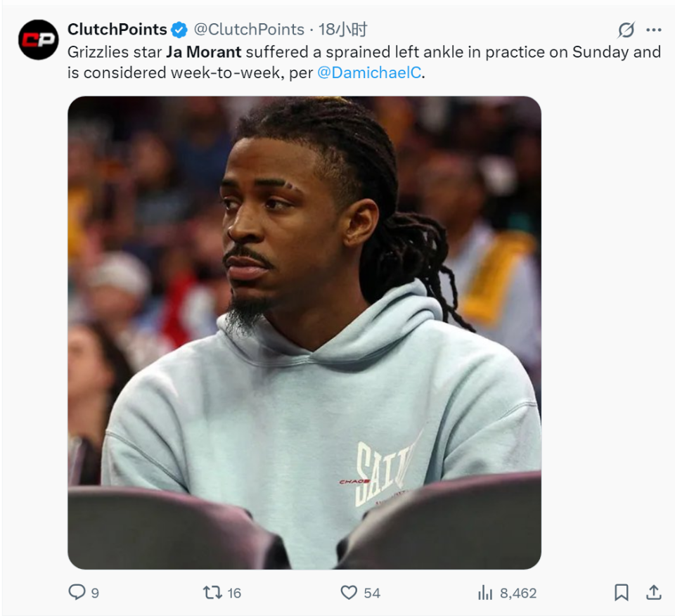Open the @DamichaelC mention link
This screenshot has width=675, height=616.
(x=369, y=72)
